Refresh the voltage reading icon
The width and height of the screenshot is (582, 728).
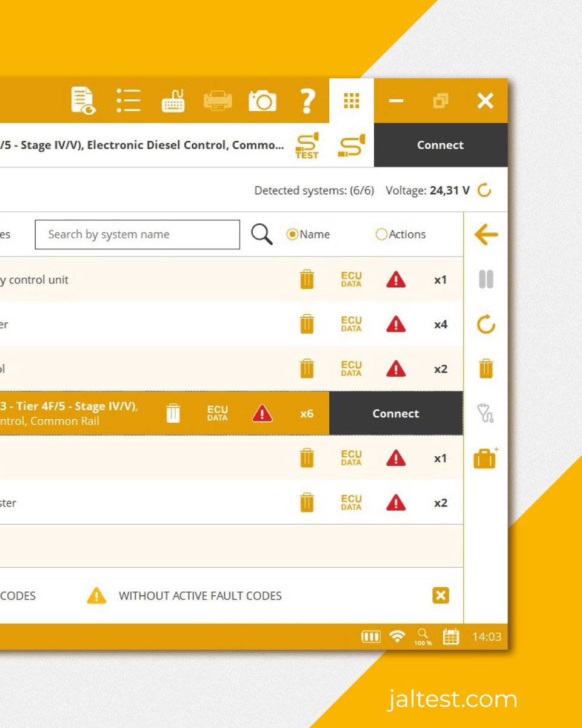(484, 190)
